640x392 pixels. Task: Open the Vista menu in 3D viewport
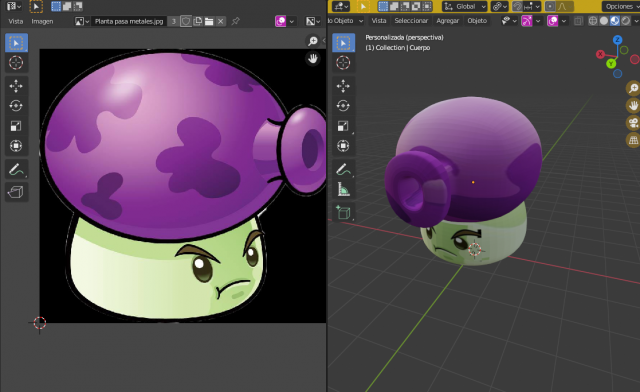point(379,21)
